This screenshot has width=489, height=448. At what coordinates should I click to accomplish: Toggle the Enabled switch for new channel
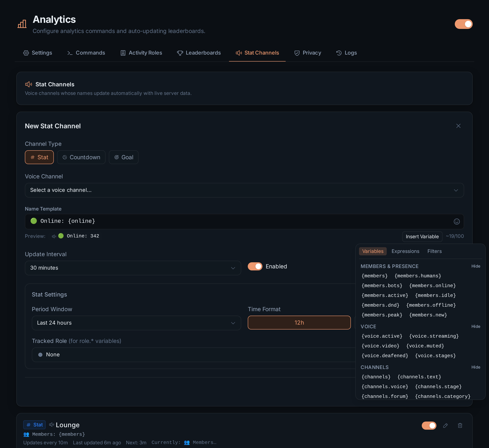click(255, 266)
